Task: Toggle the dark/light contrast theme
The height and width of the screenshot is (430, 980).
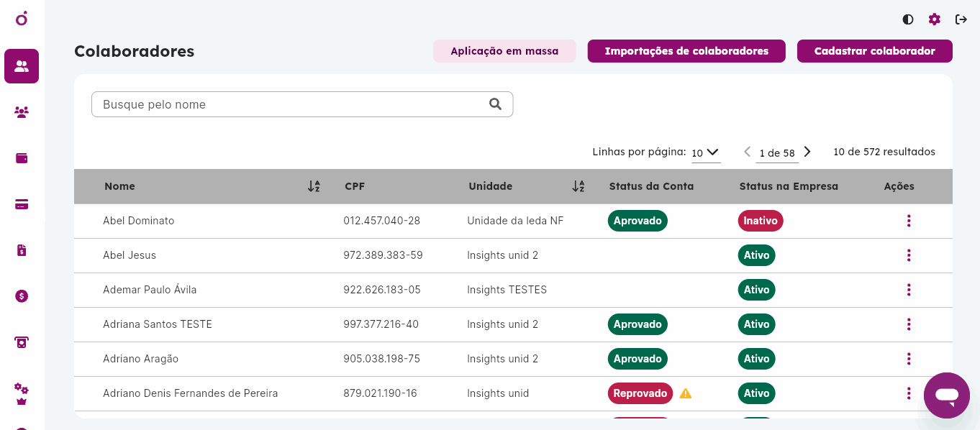Action: coord(908,19)
